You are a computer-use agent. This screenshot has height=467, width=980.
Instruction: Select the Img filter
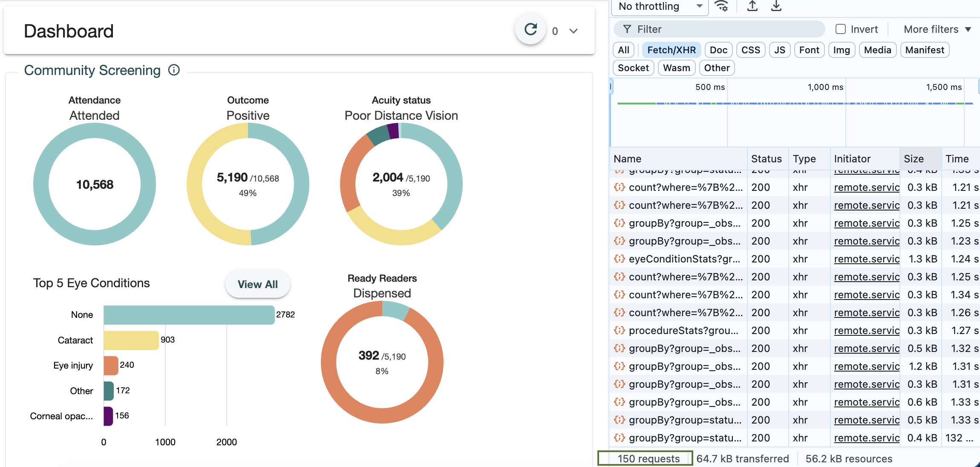click(x=842, y=50)
